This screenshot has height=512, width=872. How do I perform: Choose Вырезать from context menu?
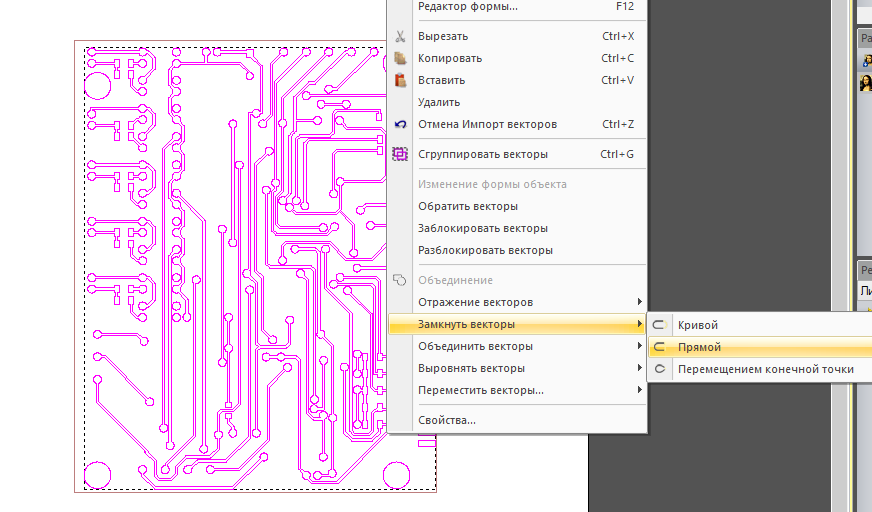517,36
